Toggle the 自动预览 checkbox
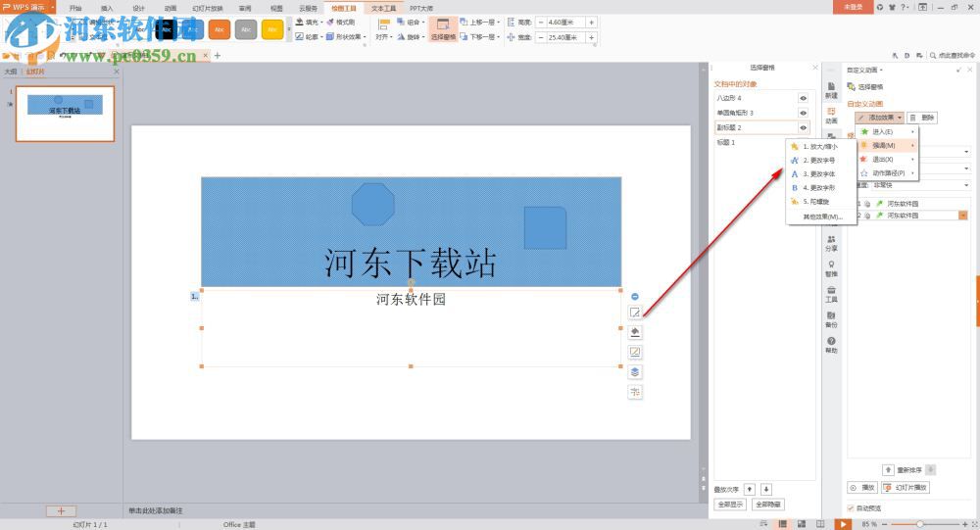 coord(850,508)
